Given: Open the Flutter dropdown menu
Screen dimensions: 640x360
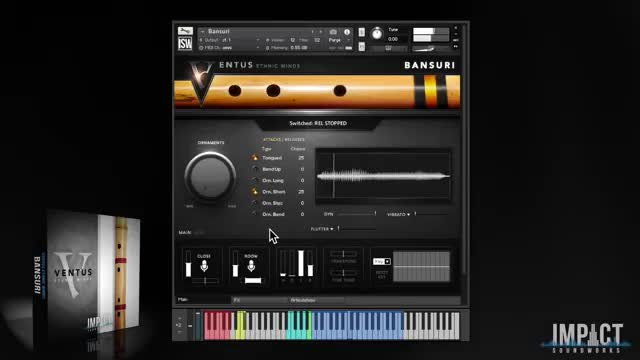Looking at the screenshot, I should tap(322, 229).
